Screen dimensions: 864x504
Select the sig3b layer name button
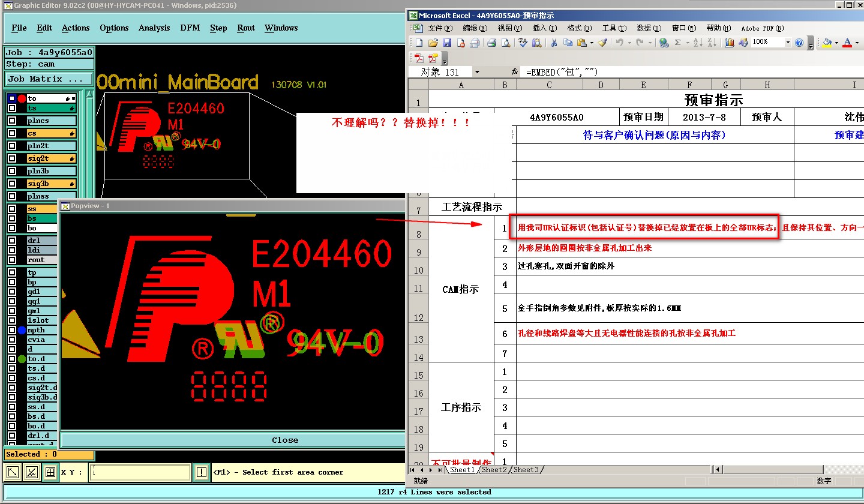[x=52, y=184]
